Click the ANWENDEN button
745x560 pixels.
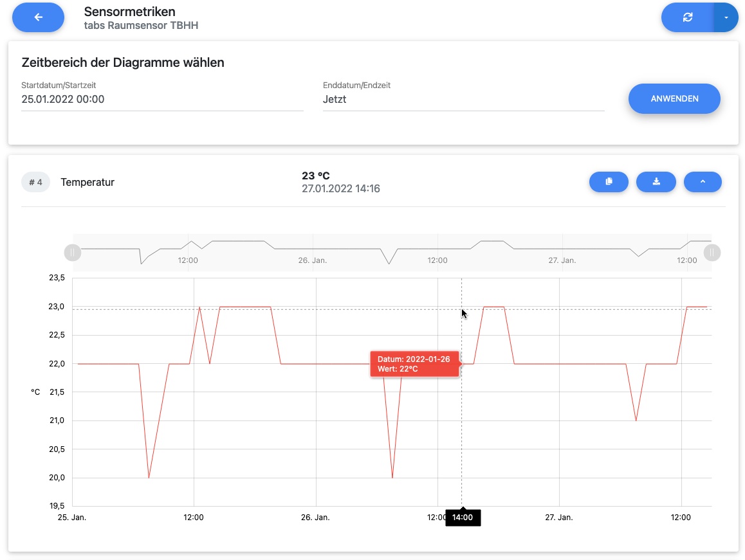coord(674,99)
